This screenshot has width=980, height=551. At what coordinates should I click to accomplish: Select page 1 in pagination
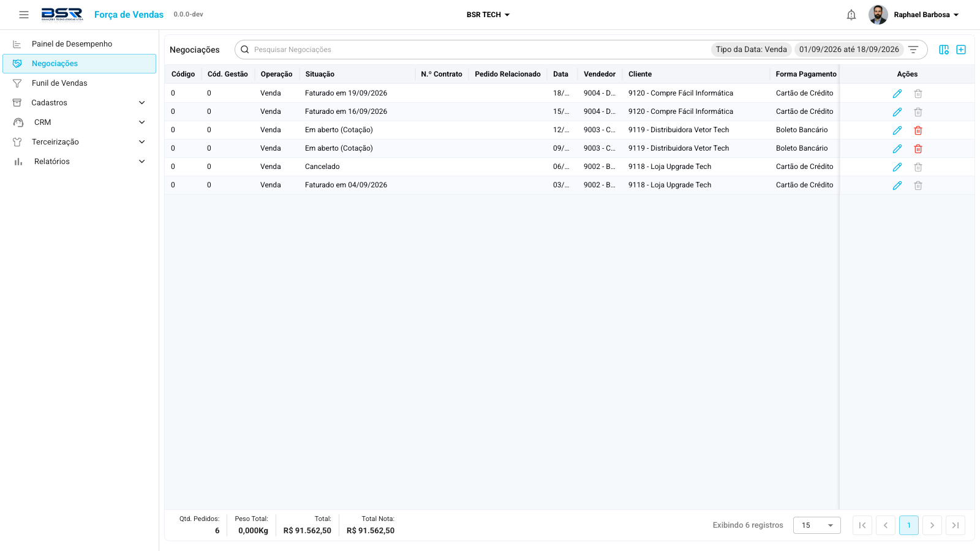[x=909, y=525]
